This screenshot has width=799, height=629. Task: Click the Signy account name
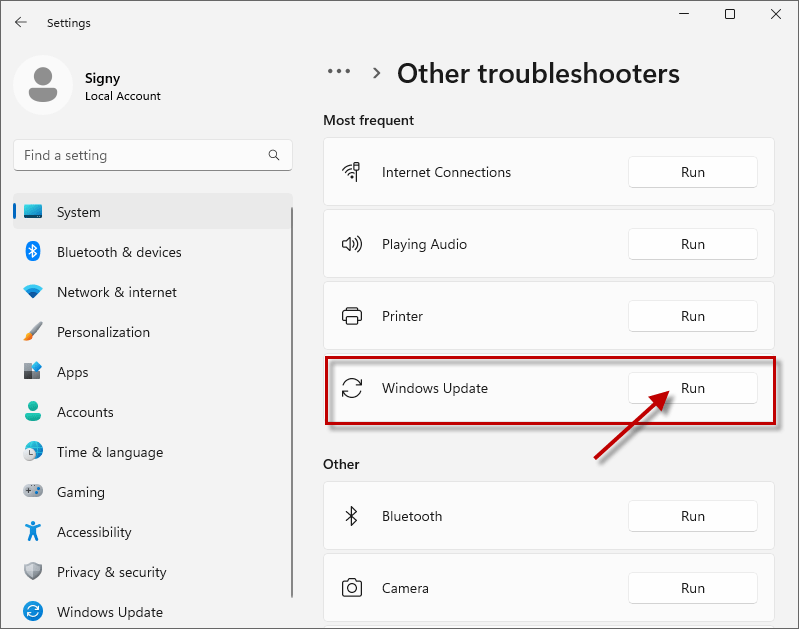pyautogui.click(x=102, y=78)
